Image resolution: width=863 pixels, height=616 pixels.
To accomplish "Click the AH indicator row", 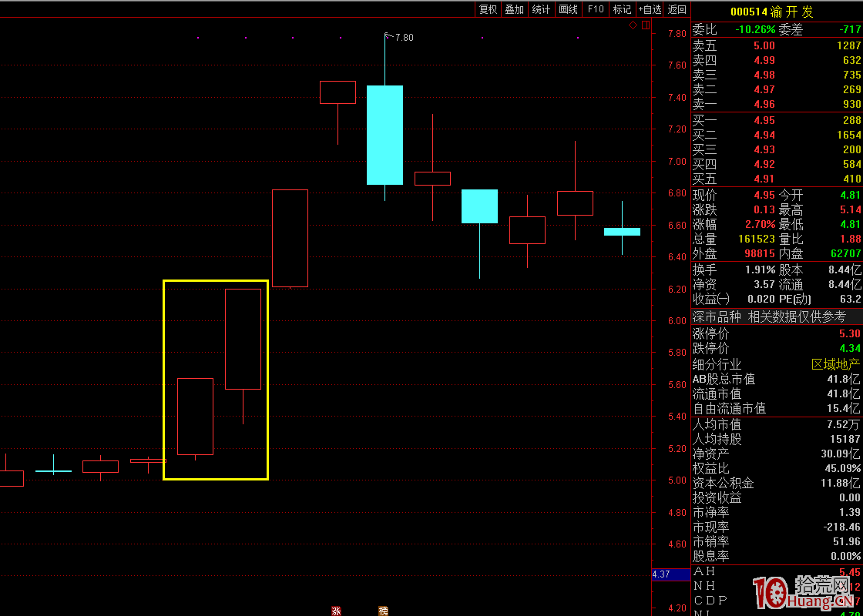I will tap(777, 572).
